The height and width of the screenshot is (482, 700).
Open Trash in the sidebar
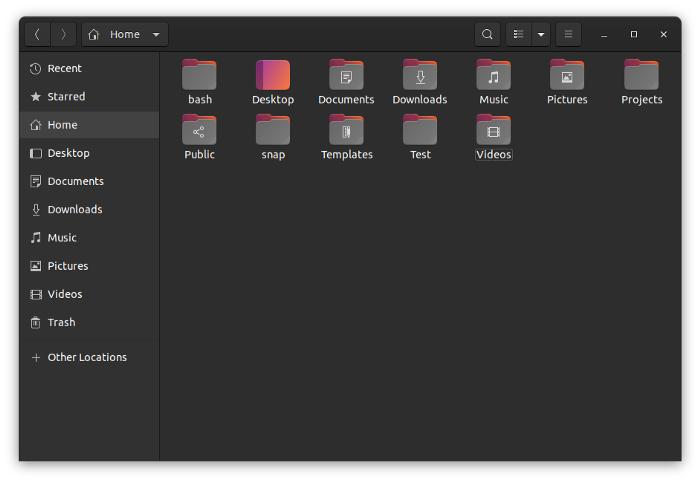click(89, 322)
